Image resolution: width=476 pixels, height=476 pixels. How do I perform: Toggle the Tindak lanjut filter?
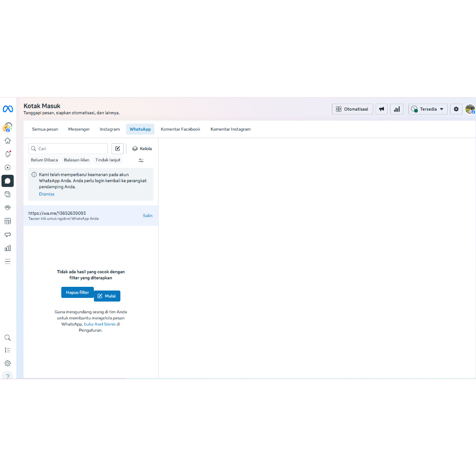click(x=108, y=160)
